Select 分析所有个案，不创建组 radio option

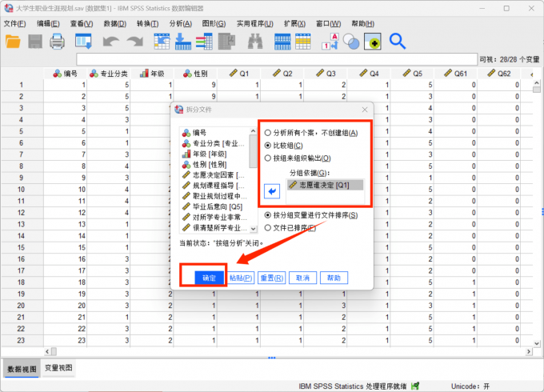coord(268,134)
